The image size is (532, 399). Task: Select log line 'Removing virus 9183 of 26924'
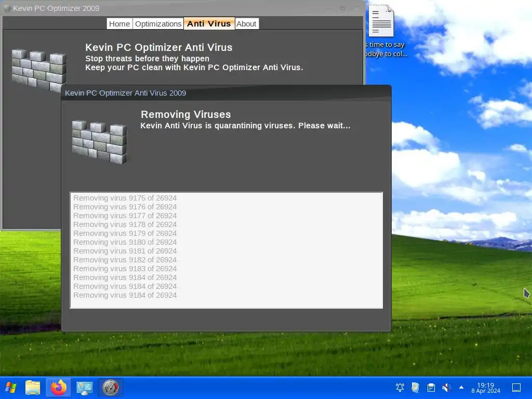point(125,269)
